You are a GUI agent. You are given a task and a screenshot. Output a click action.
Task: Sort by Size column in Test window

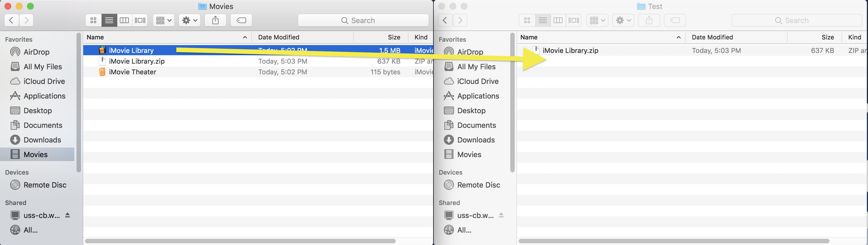pos(815,37)
